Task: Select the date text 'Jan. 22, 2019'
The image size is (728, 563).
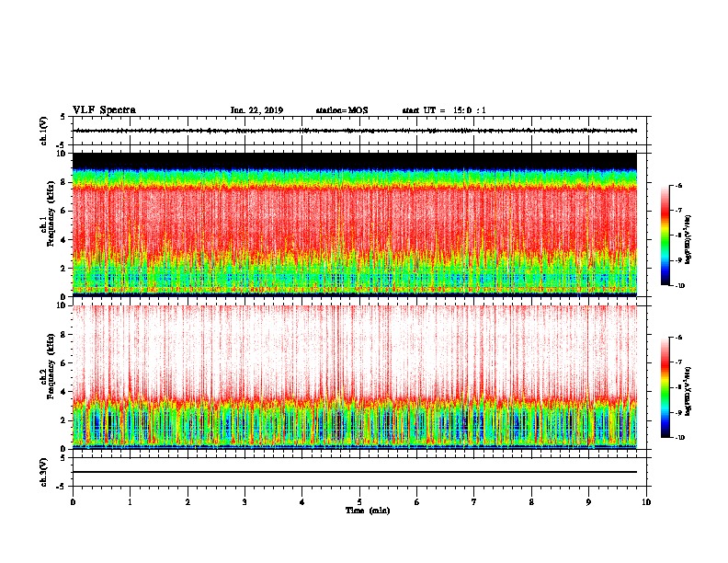Action: 256,110
